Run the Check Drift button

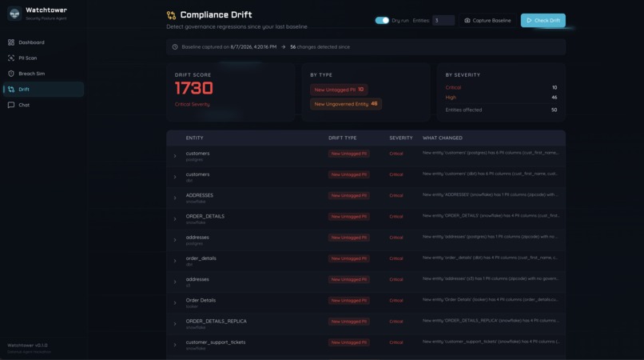click(x=543, y=20)
